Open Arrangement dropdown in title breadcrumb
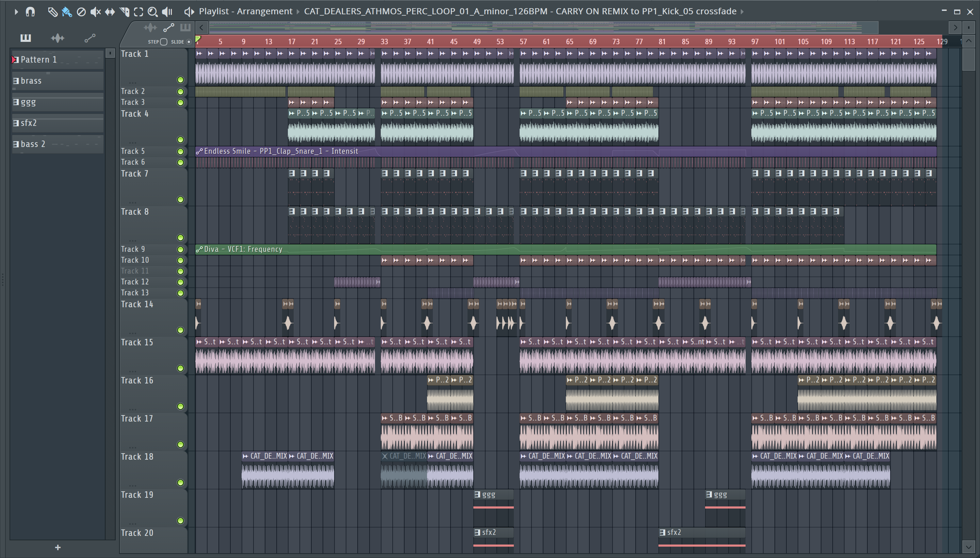 click(x=298, y=12)
